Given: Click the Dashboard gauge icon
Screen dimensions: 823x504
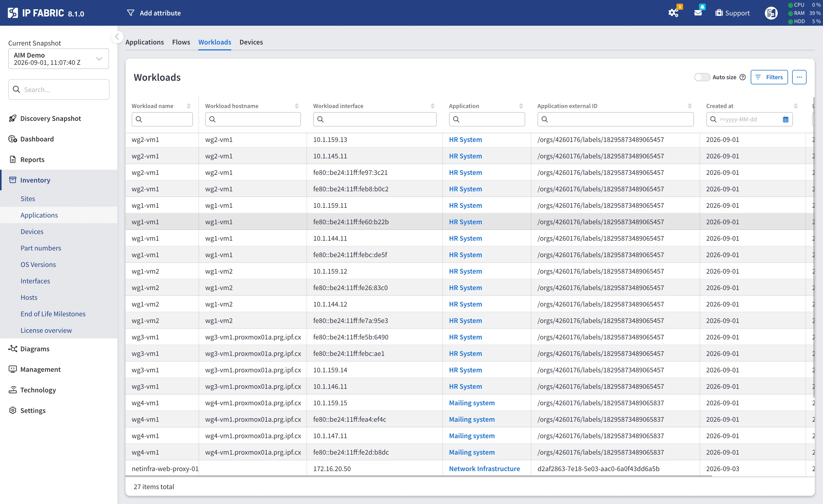Looking at the screenshot, I should click(12, 139).
